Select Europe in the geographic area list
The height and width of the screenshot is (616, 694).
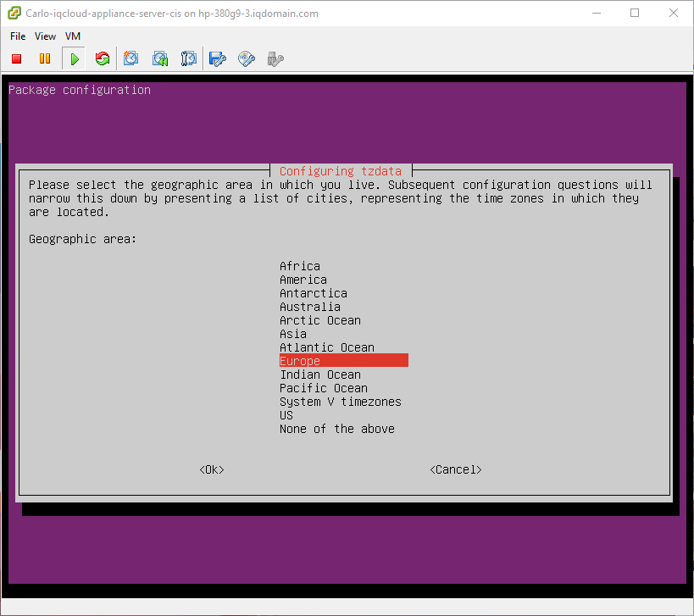300,361
